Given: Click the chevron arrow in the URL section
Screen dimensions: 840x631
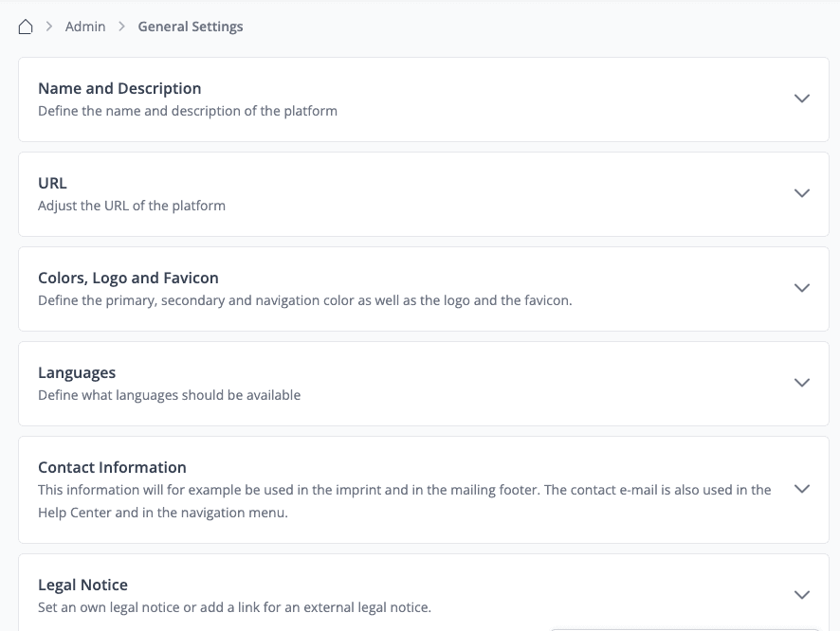Looking at the screenshot, I should pyautogui.click(x=802, y=193).
